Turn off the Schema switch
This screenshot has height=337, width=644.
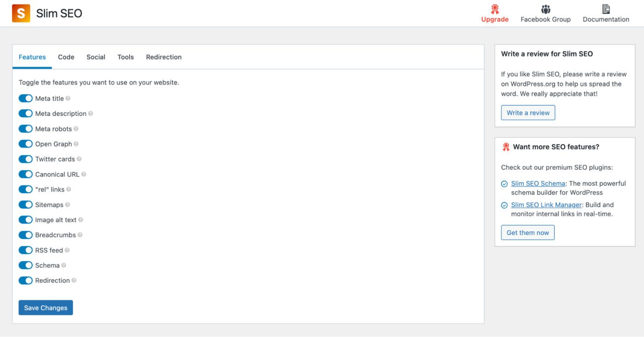pyautogui.click(x=26, y=265)
